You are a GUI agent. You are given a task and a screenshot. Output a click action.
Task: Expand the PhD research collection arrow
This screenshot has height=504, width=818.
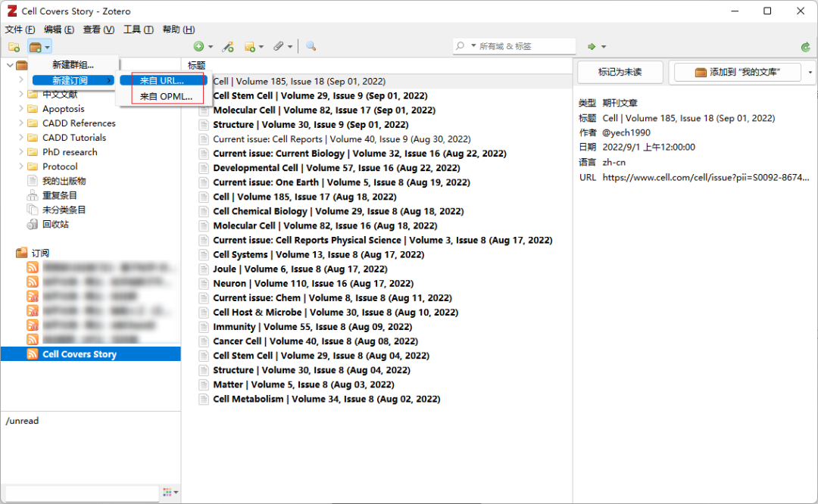21,152
